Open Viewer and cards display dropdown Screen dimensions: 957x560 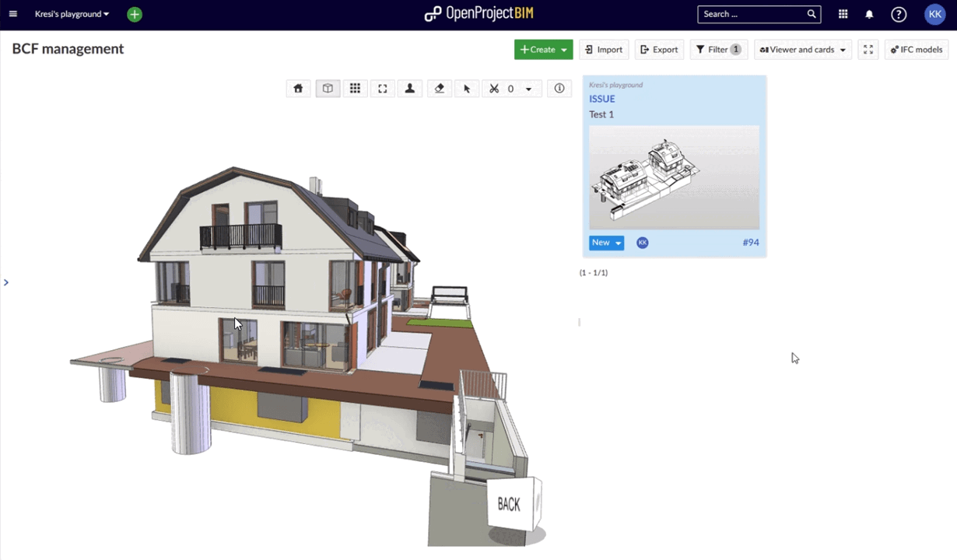tap(801, 49)
